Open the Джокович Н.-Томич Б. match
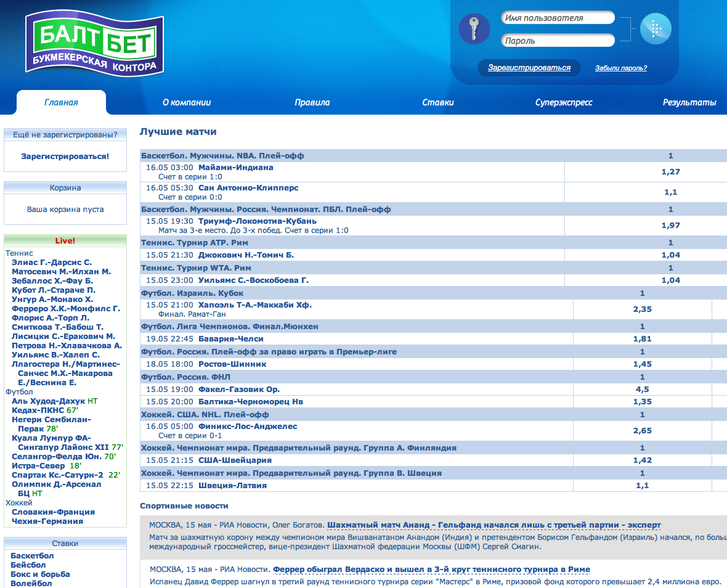 click(x=246, y=255)
